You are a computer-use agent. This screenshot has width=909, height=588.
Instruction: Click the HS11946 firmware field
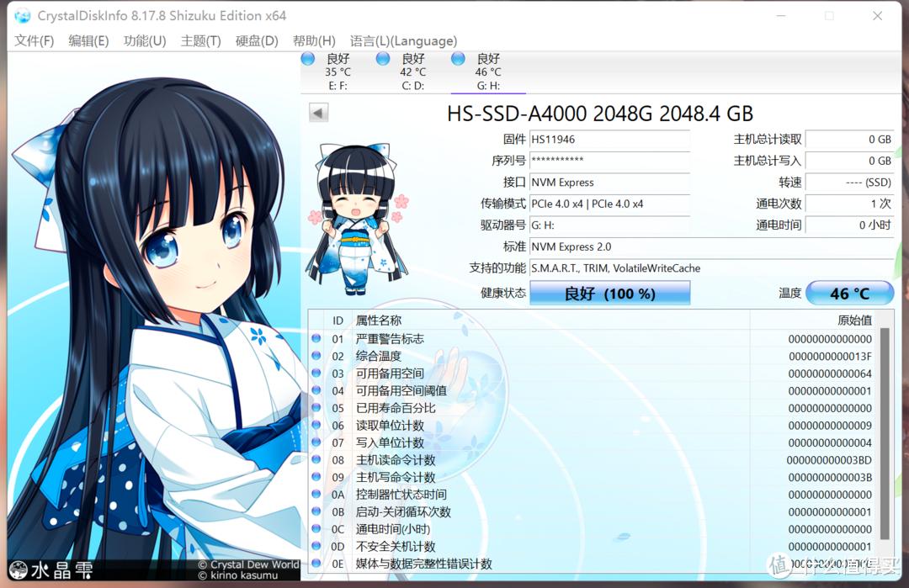point(609,140)
